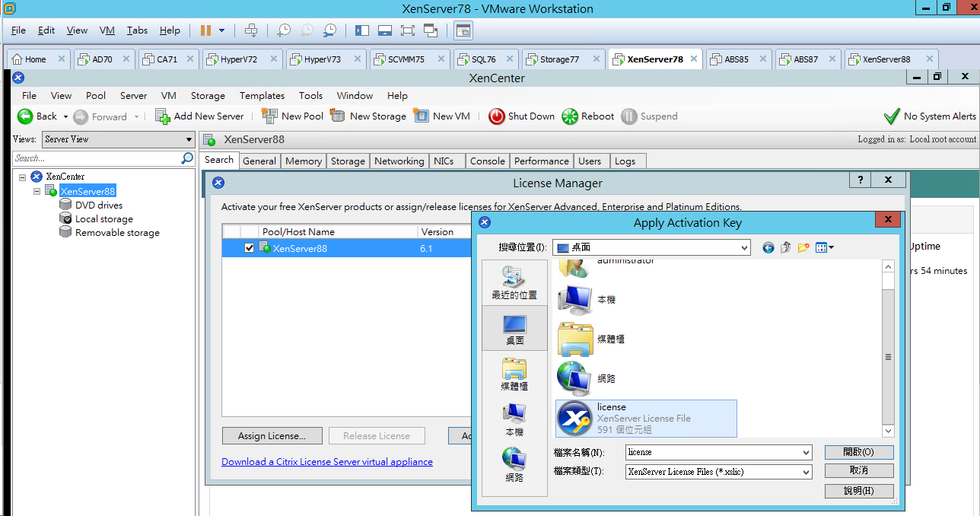Switch to the General tab
Image resolution: width=980 pixels, height=516 pixels.
point(259,161)
